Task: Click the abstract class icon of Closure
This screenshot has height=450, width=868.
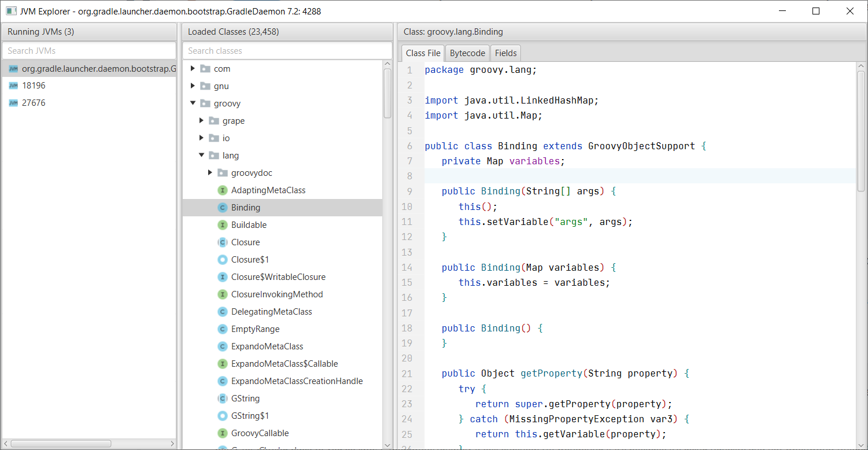Action: coord(222,242)
